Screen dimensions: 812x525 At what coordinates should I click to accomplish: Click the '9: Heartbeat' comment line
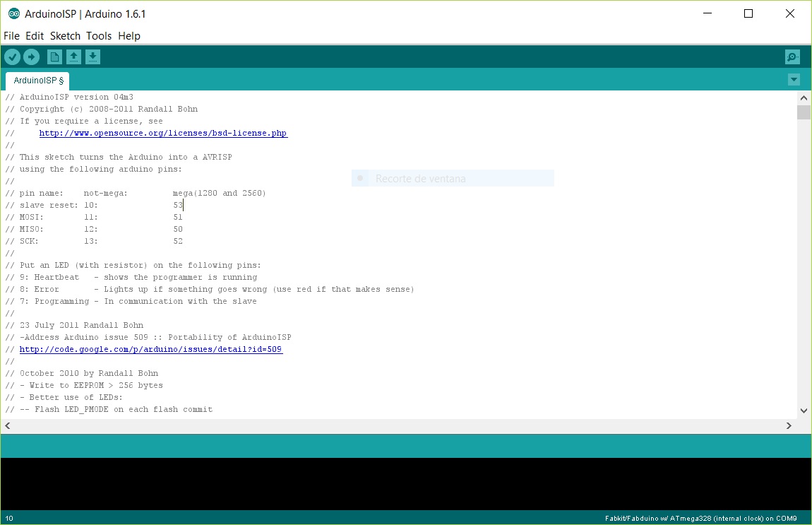coord(131,277)
